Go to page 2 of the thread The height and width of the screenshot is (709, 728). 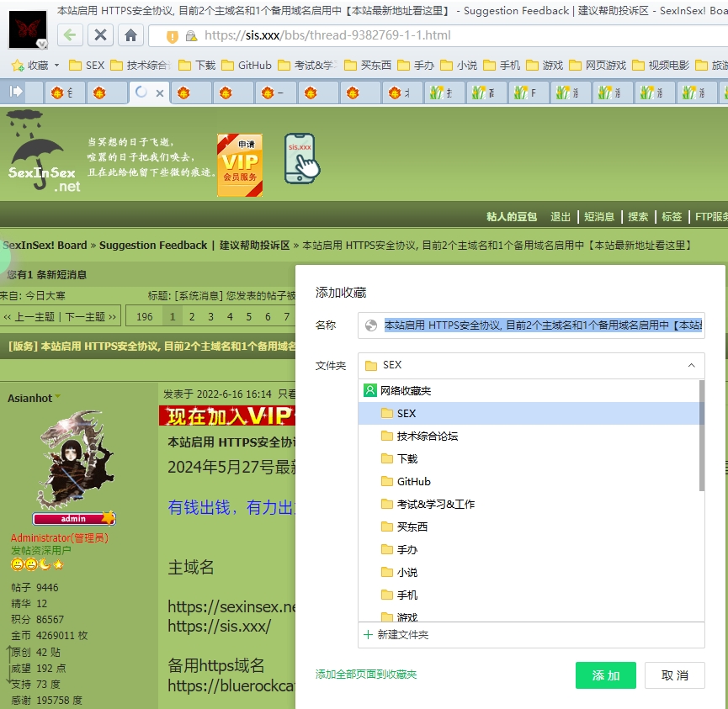[192, 317]
